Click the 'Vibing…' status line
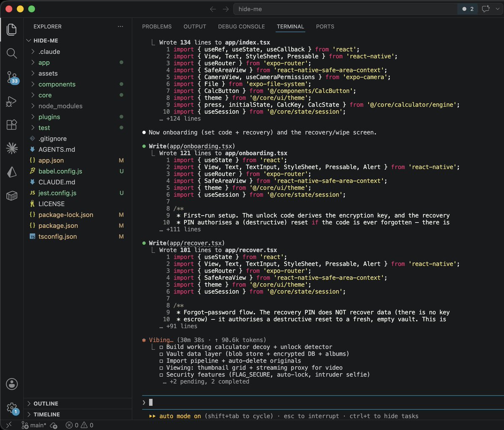This screenshot has height=430, width=504. [204, 340]
